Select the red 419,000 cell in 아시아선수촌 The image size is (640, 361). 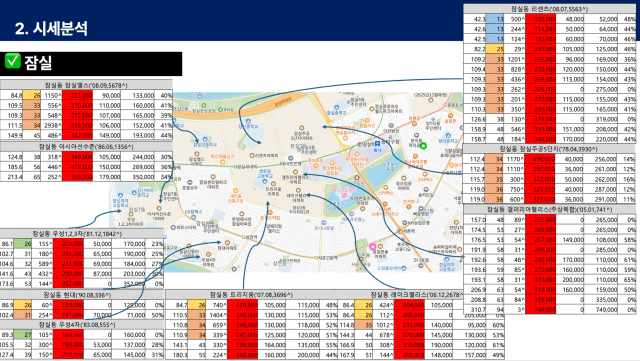78,167
